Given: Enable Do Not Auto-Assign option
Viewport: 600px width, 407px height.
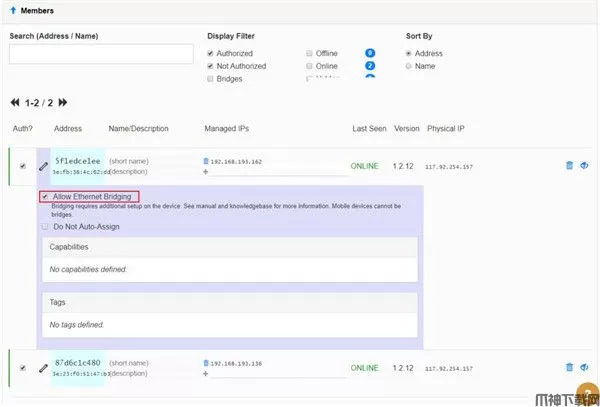Looking at the screenshot, I should [x=45, y=227].
